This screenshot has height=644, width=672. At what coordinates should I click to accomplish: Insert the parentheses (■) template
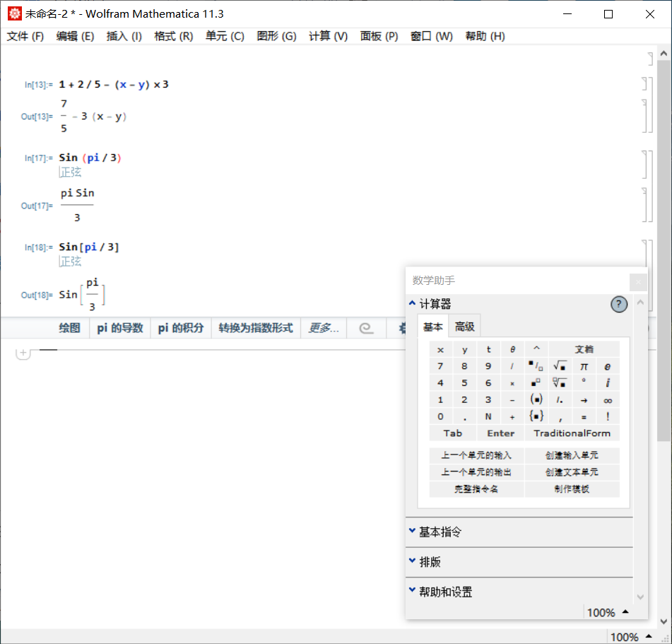coord(536,399)
